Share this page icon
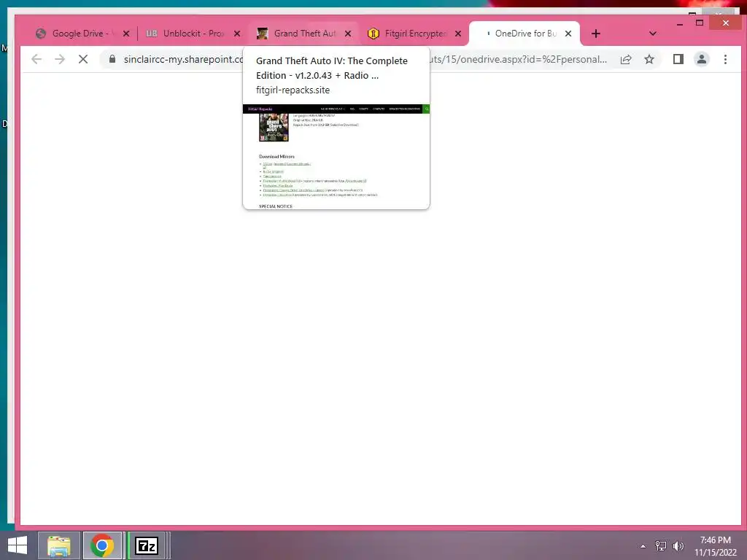 click(x=626, y=60)
